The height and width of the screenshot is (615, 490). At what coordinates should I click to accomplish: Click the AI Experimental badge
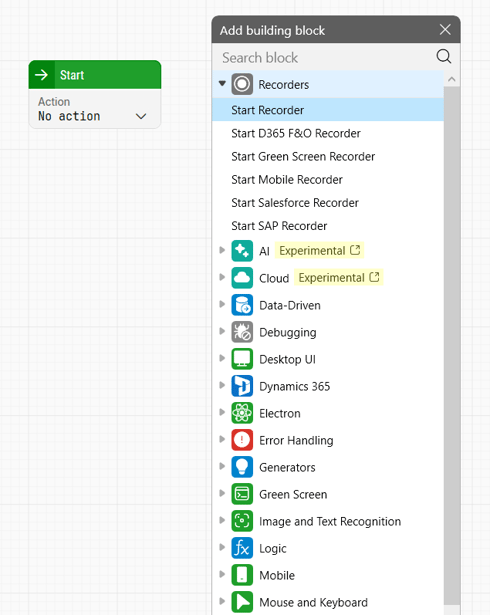tap(319, 250)
